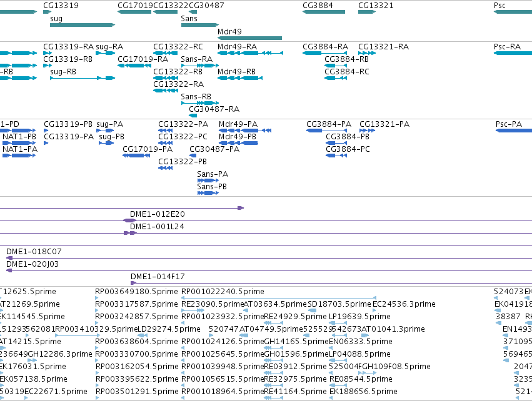
Task: Click EST label SD18703.5prime
Action: click(x=339, y=304)
